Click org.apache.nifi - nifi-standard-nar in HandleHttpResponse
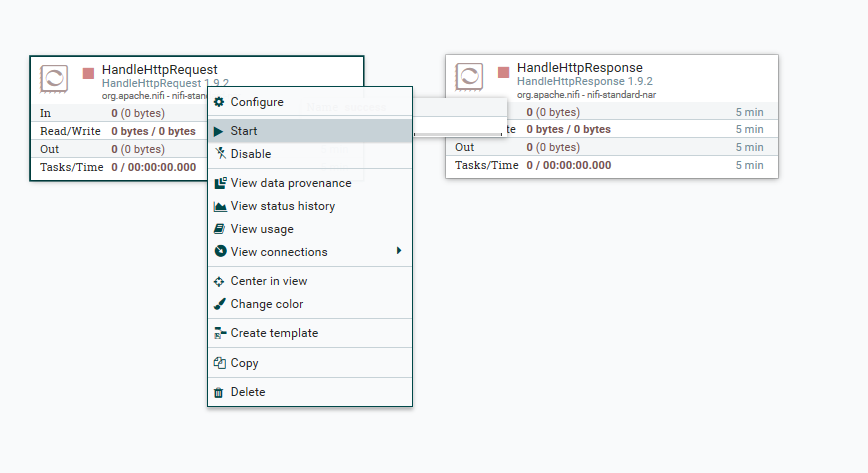The height and width of the screenshot is (473, 868). click(x=586, y=95)
